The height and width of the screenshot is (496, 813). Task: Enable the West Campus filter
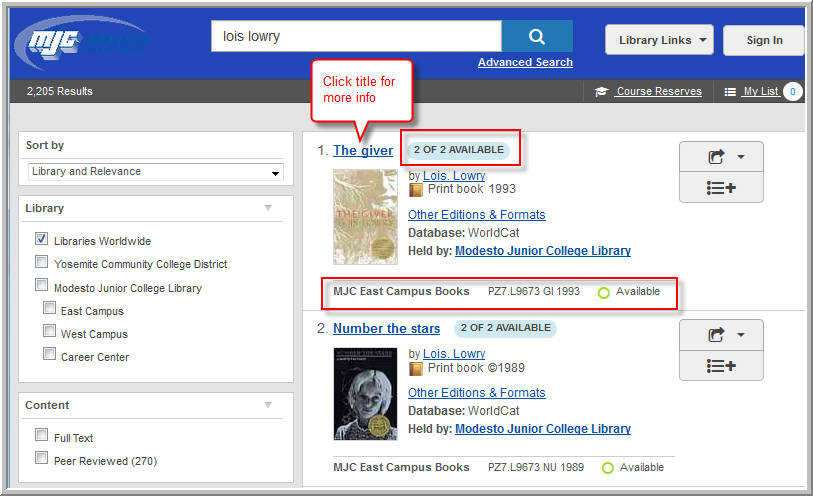(49, 331)
